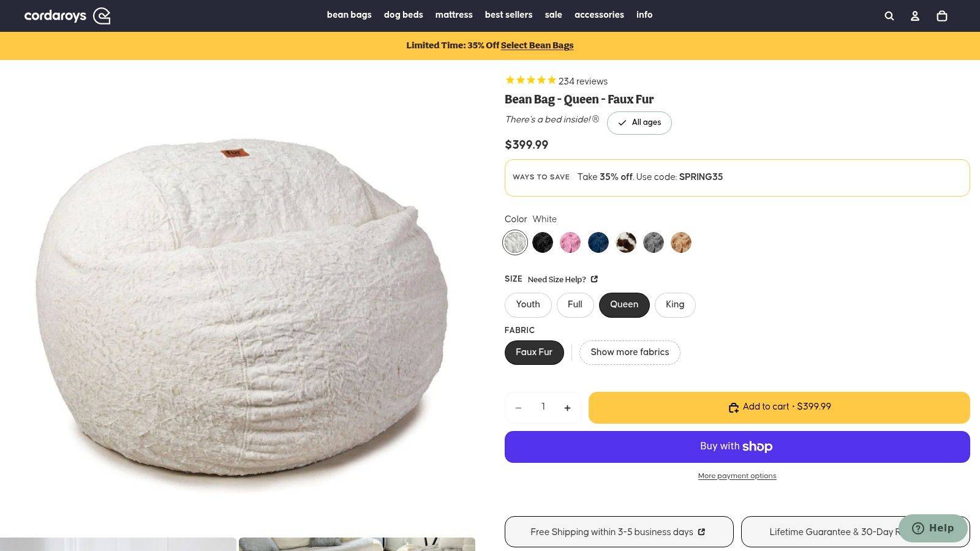The height and width of the screenshot is (551, 980).
Task: Open the account login icon
Action: [x=915, y=15]
